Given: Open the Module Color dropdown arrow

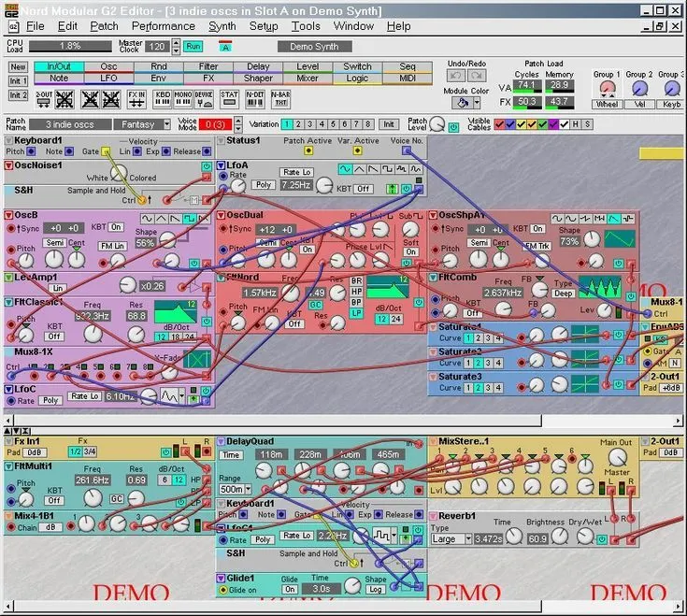Looking at the screenshot, I should pyautogui.click(x=477, y=104).
